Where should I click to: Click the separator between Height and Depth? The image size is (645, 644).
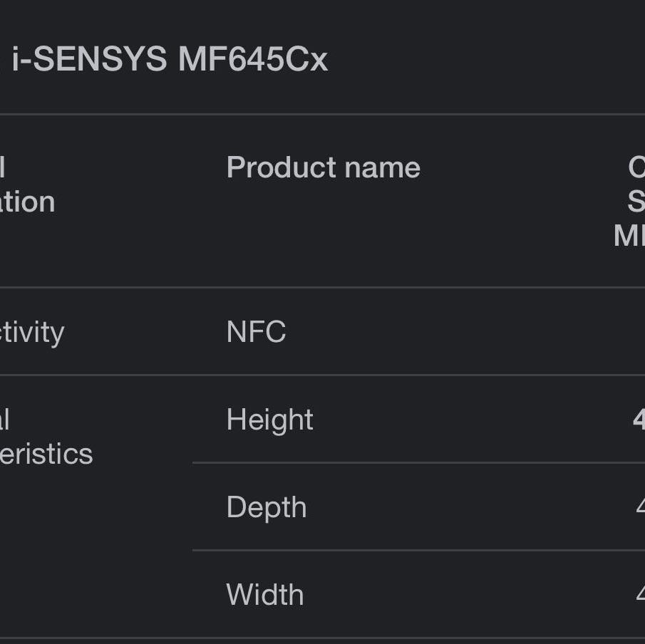[419, 462]
